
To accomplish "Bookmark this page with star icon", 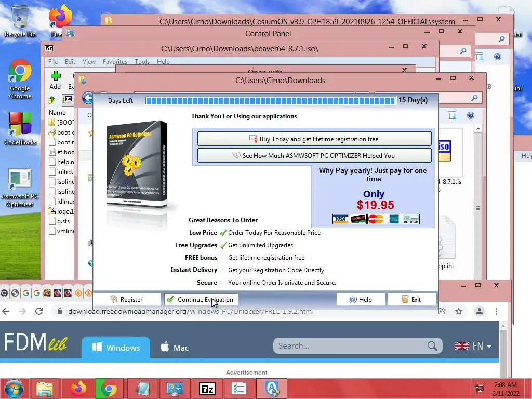I will coord(459,311).
